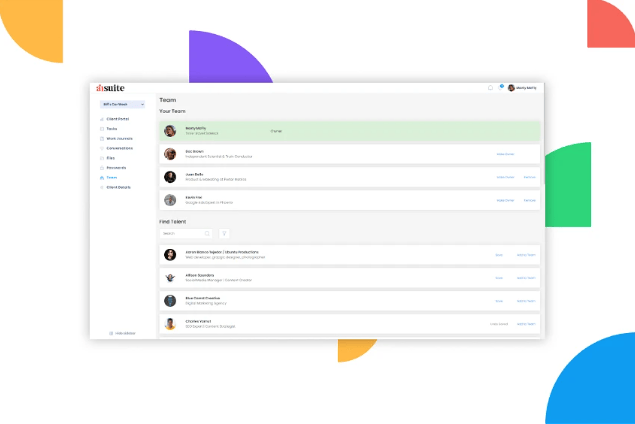Image resolution: width=635 pixels, height=424 pixels.
Task: Open Files in the sidebar
Action: (110, 158)
